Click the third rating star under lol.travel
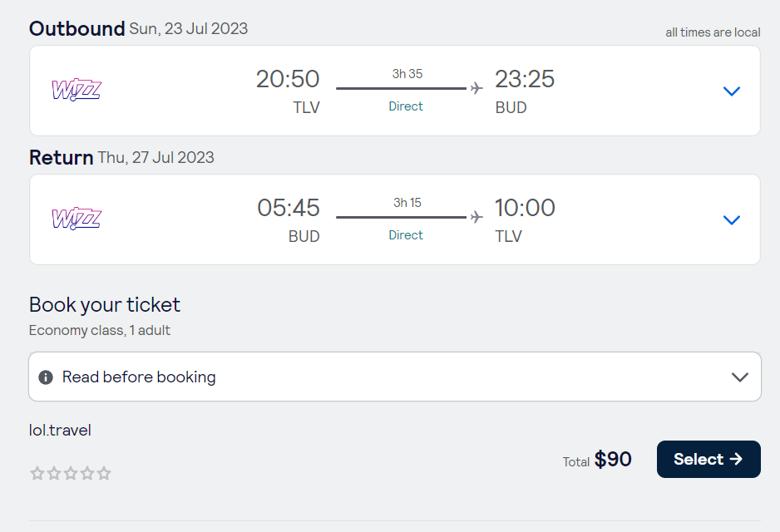The height and width of the screenshot is (532, 780). 71,474
